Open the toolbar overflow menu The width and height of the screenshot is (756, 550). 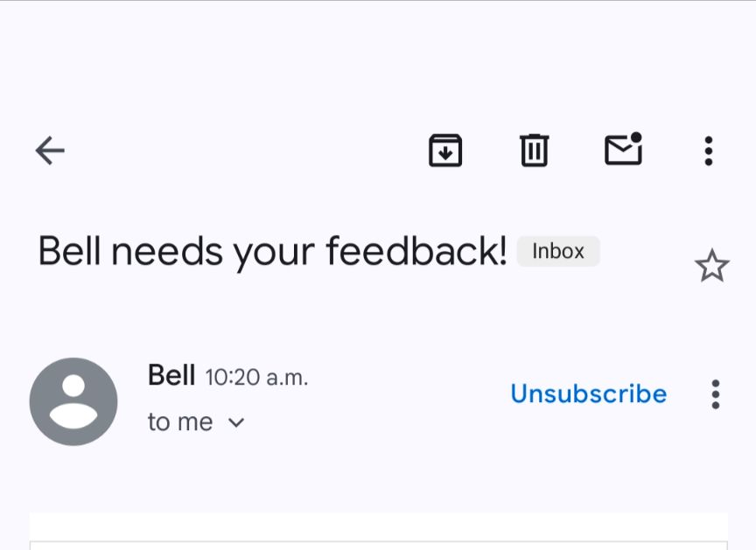tap(708, 150)
